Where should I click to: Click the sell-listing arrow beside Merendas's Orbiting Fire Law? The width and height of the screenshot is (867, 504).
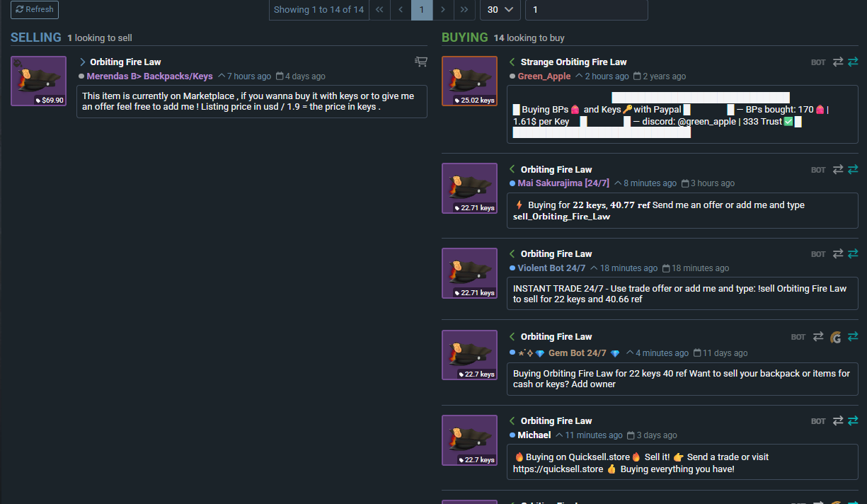point(82,62)
